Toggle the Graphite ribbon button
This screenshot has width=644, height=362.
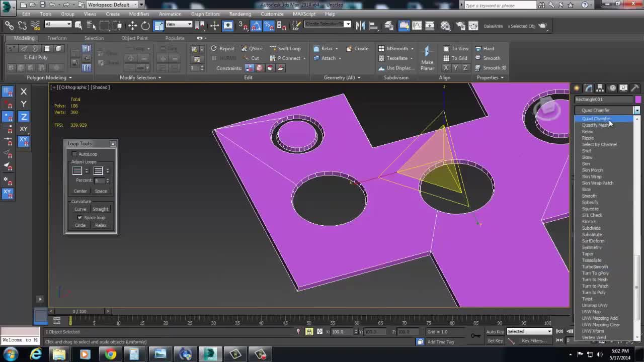[404, 26]
